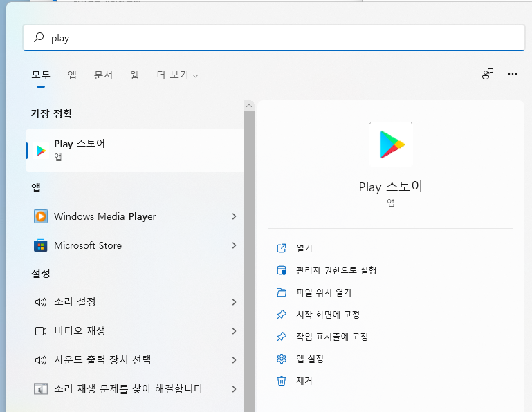
Task: Click the 소리 설정 speaker icon
Action: [41, 302]
